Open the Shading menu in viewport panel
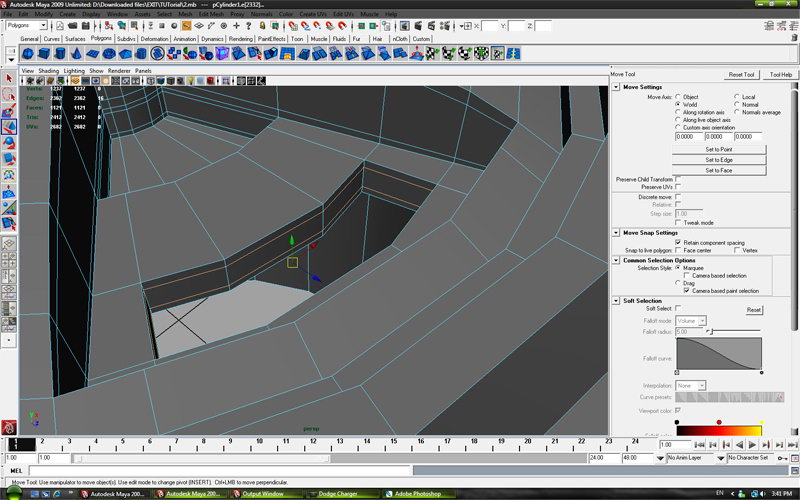This screenshot has width=800, height=500. coord(47,71)
